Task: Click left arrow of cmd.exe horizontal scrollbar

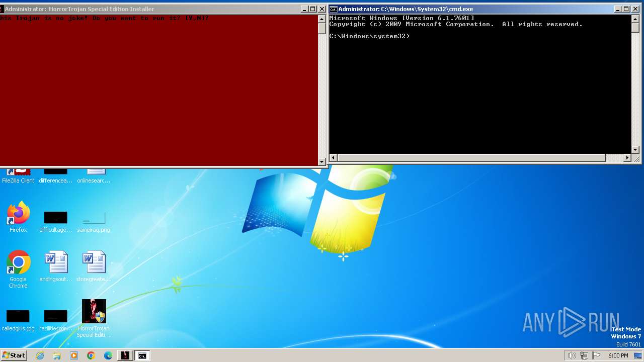Action: click(x=334, y=158)
